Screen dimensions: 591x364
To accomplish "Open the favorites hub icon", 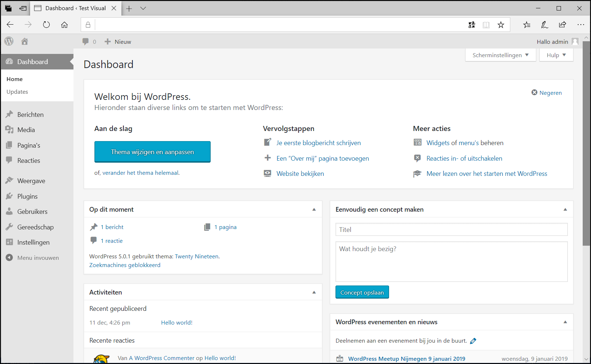I will click(x=527, y=25).
